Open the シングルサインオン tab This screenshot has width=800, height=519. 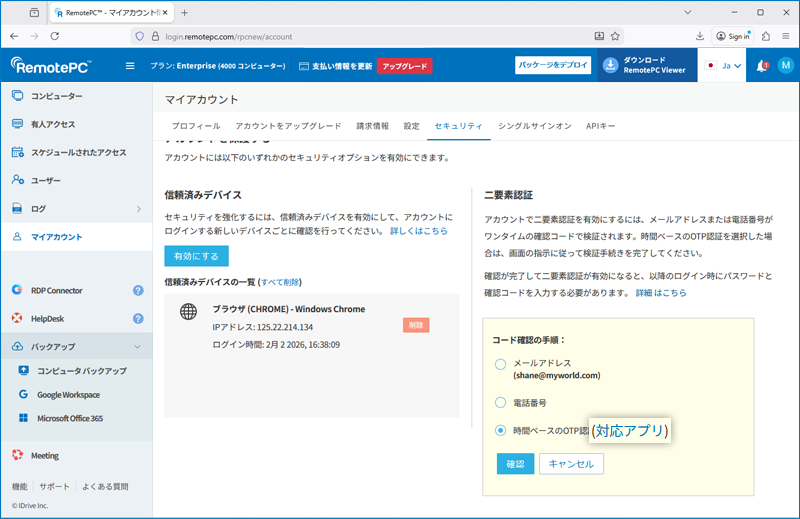(535, 126)
